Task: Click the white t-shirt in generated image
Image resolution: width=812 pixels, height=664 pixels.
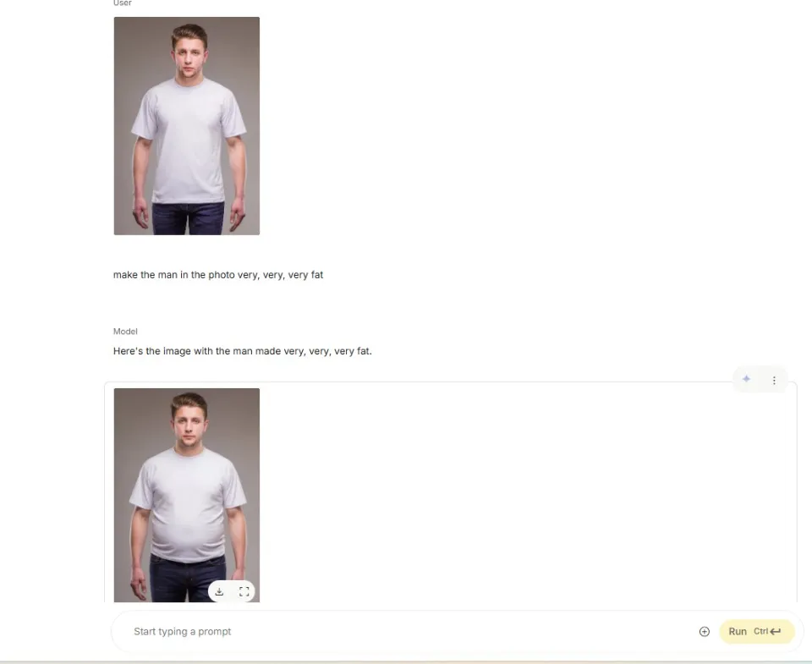Action: [188, 505]
